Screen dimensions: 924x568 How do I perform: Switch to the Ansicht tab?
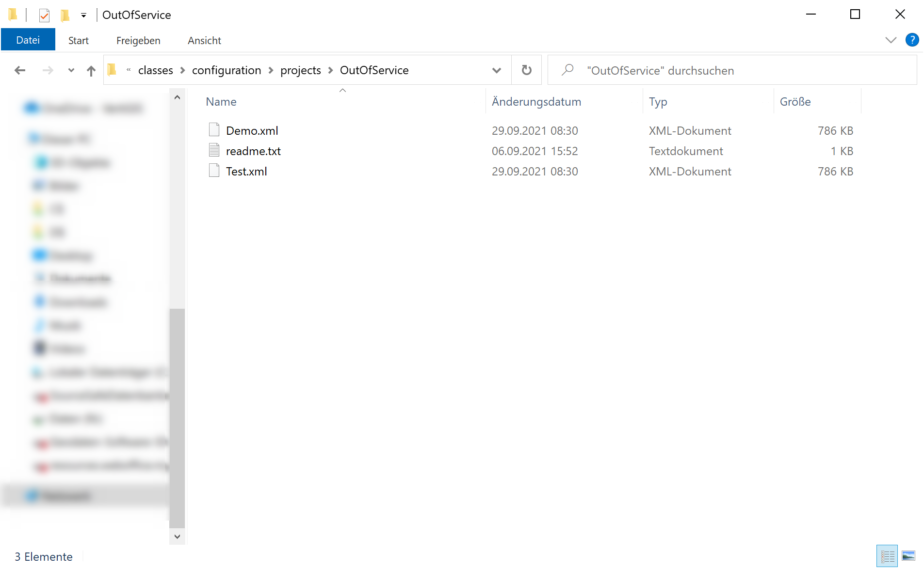tap(204, 40)
